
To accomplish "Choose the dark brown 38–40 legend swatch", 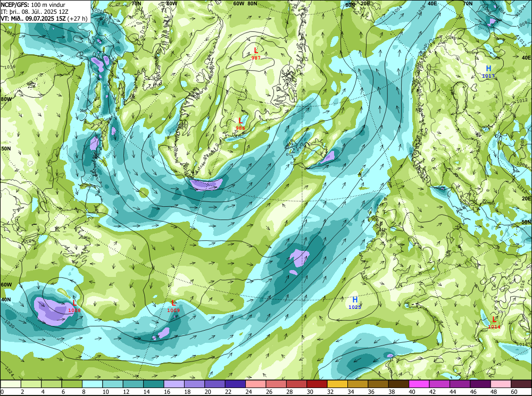I will coord(398,384).
